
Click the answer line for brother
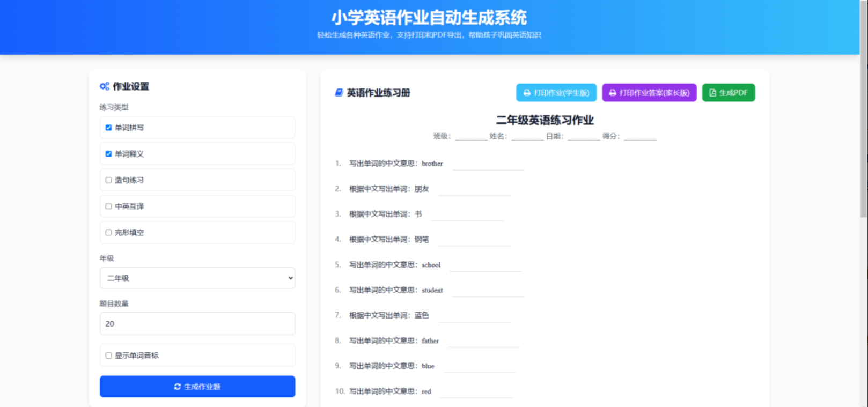488,165
